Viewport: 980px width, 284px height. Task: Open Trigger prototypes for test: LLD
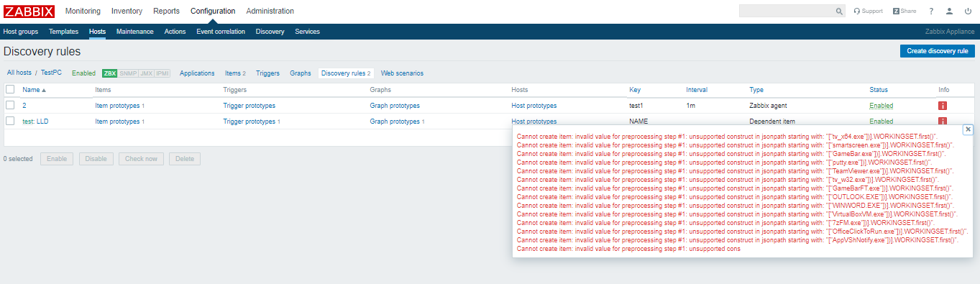[x=249, y=122]
